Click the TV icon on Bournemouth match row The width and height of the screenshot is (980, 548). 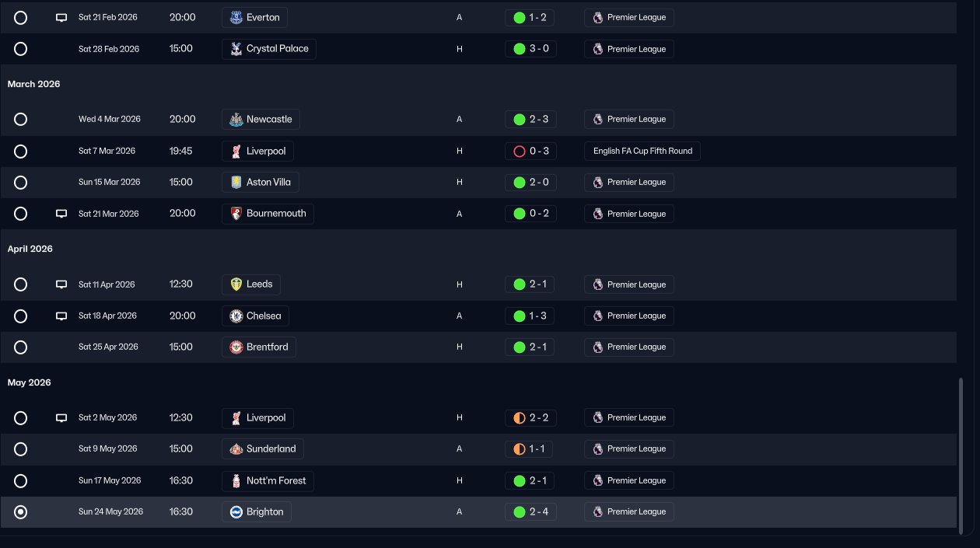[x=61, y=214]
